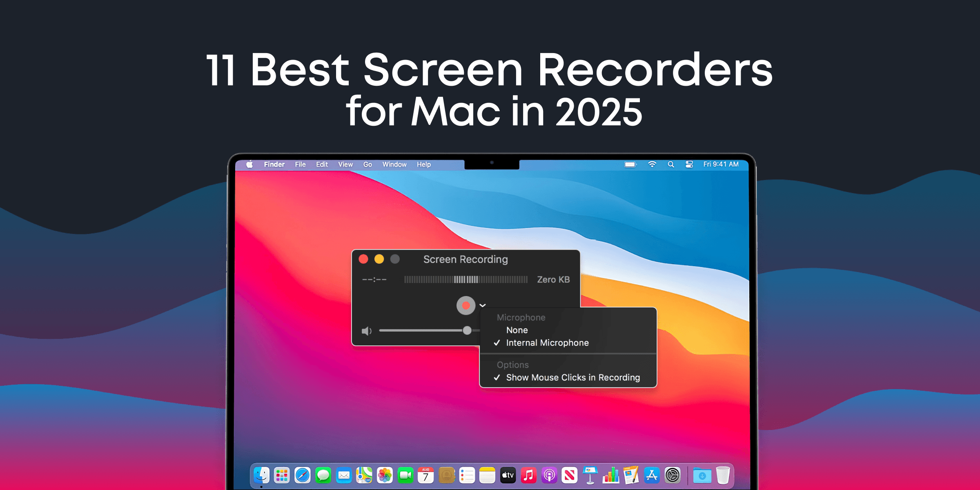980x490 pixels.
Task: Empty the Trash in the dock
Action: (723, 476)
